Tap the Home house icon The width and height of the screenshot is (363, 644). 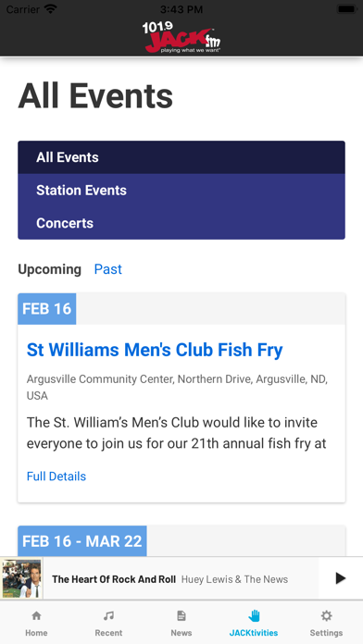click(x=36, y=615)
